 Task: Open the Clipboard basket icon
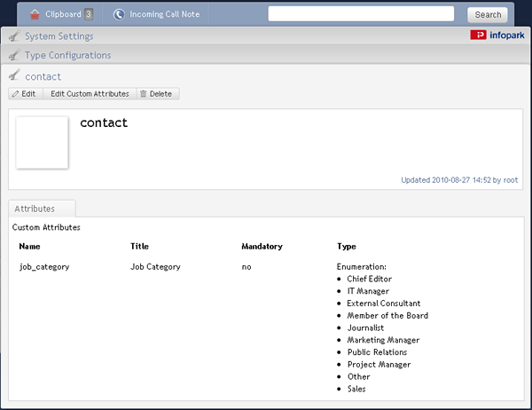(35, 14)
